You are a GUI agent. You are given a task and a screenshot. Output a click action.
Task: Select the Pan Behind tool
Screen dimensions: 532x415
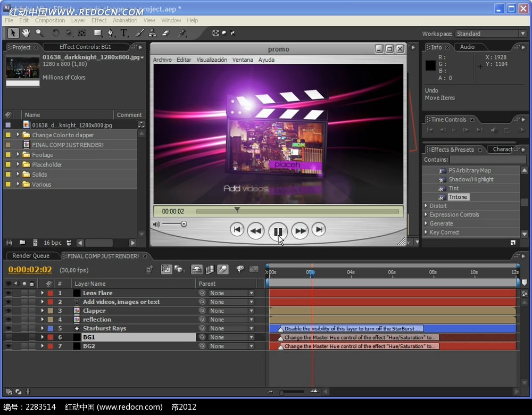(x=82, y=33)
